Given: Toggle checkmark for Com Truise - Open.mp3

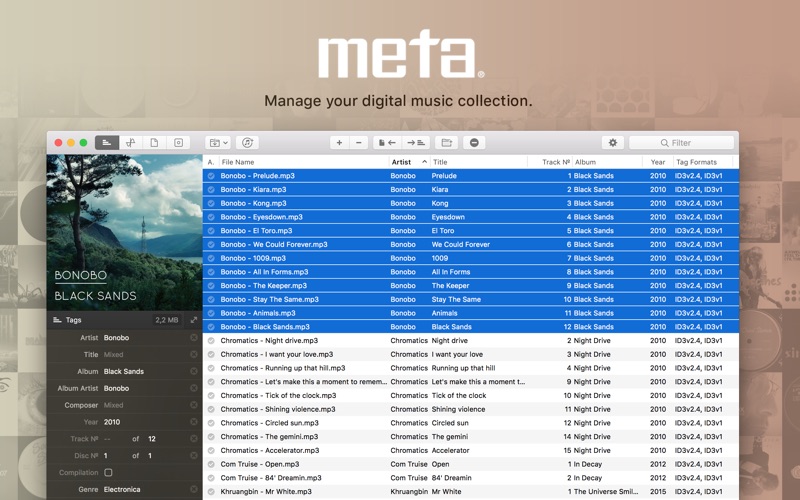Looking at the screenshot, I should tap(211, 464).
